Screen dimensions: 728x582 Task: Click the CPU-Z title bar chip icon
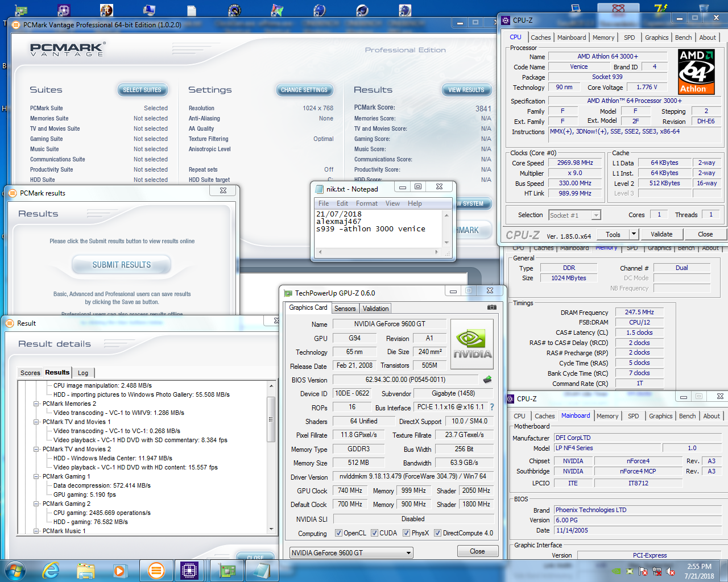pos(506,20)
